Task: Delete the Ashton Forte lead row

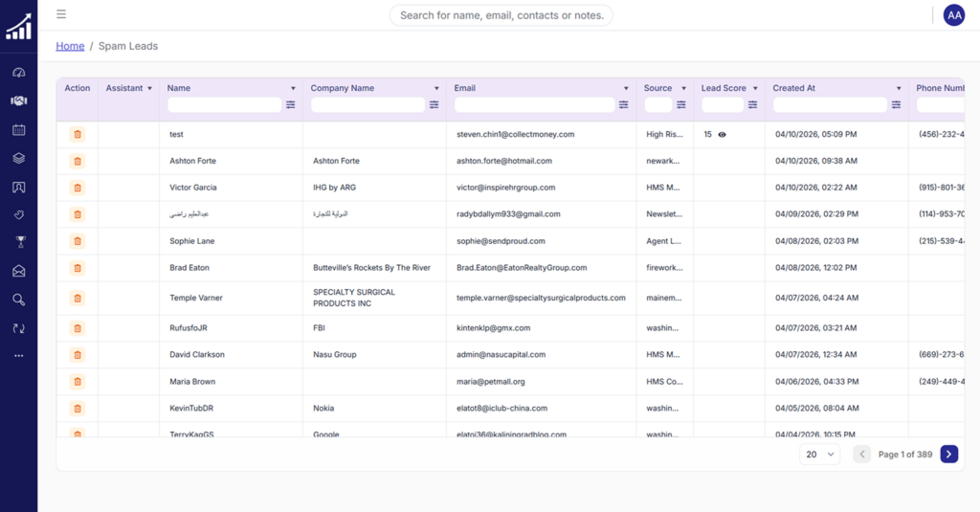Action: pyautogui.click(x=78, y=161)
